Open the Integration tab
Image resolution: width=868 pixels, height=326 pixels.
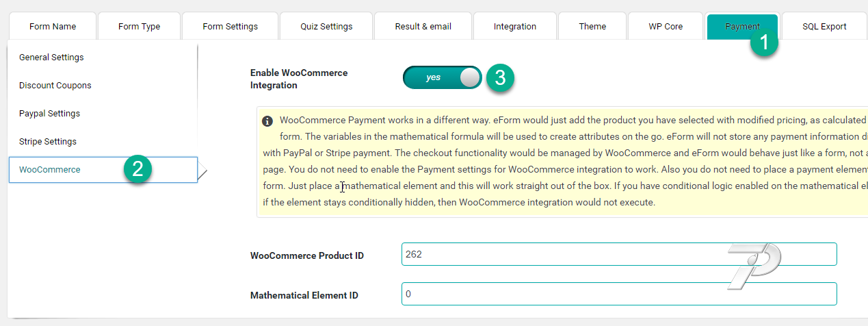click(515, 27)
